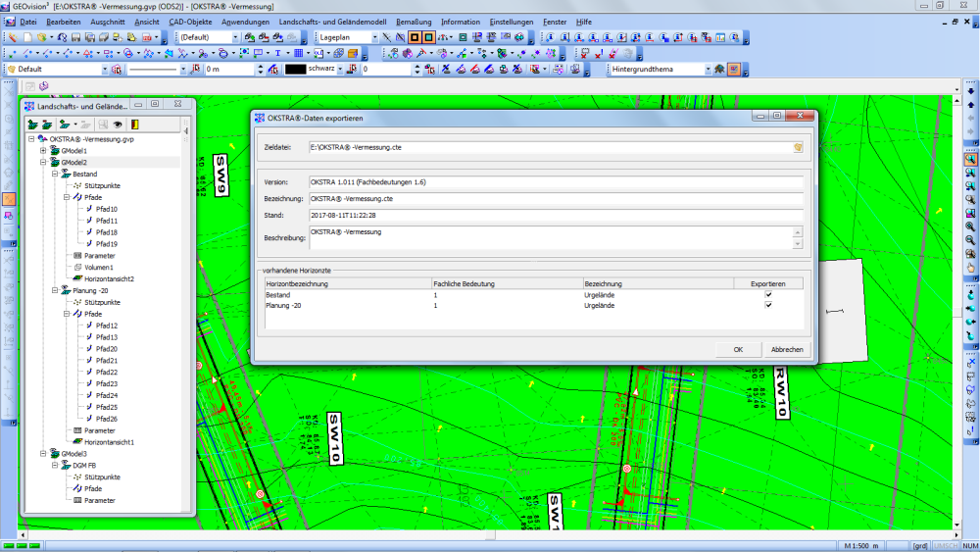Open the Bemaßung menu
980x552 pixels.
(414, 22)
